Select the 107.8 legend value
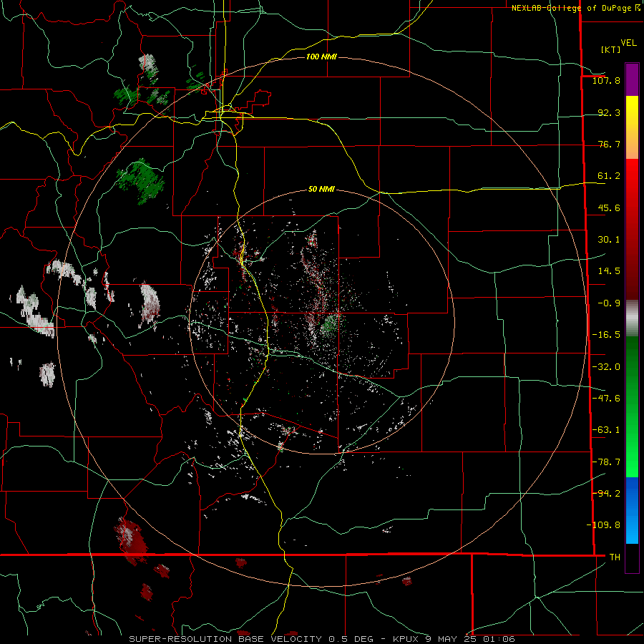This screenshot has width=644, height=644. [x=606, y=80]
